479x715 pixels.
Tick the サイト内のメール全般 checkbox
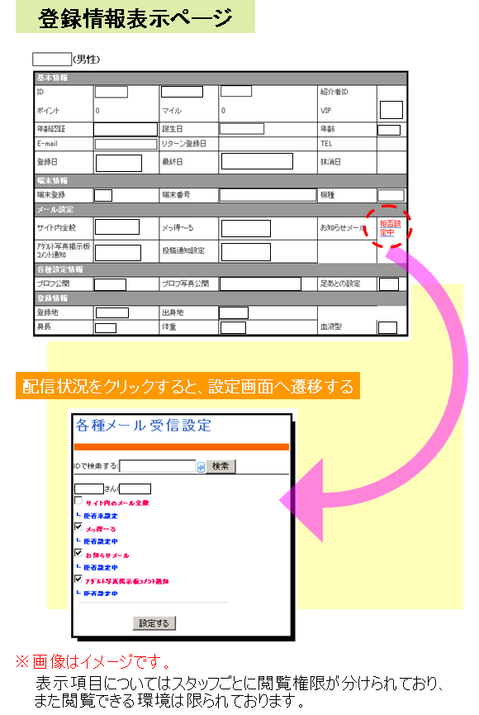coord(78,501)
